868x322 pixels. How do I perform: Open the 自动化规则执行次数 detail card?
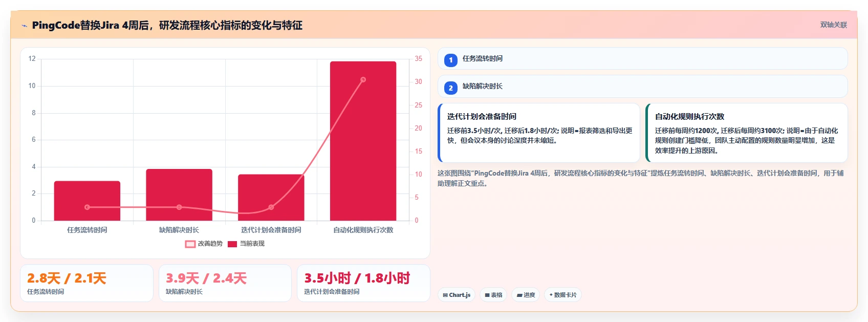747,133
